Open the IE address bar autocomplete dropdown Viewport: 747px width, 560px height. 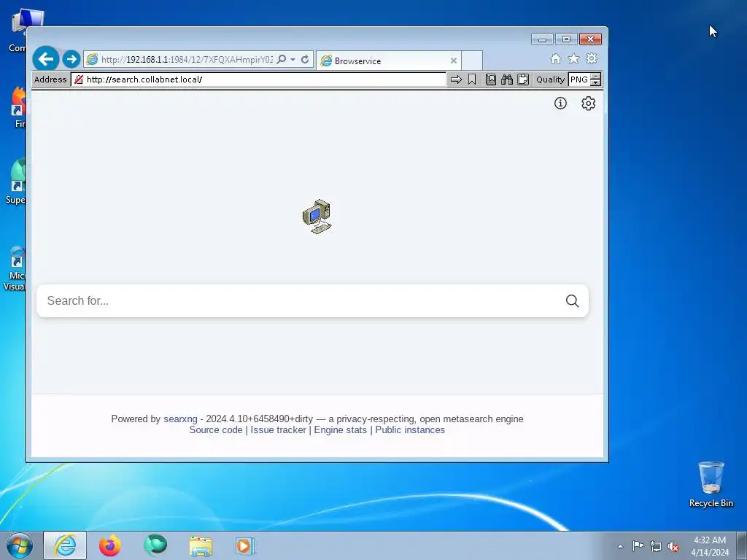[x=293, y=60]
